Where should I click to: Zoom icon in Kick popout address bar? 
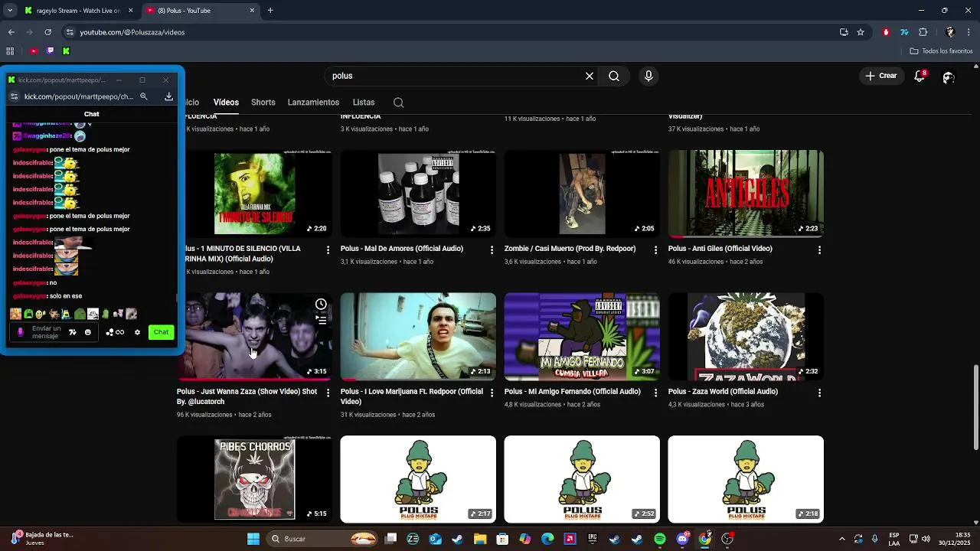tap(143, 96)
